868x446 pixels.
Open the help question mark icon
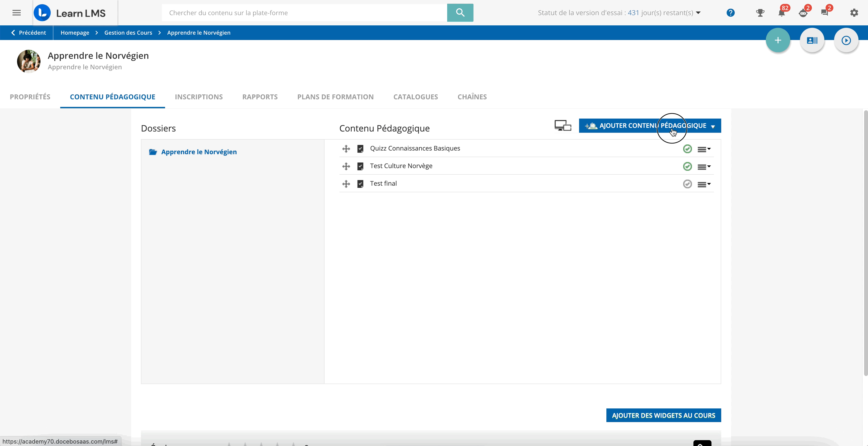click(730, 13)
